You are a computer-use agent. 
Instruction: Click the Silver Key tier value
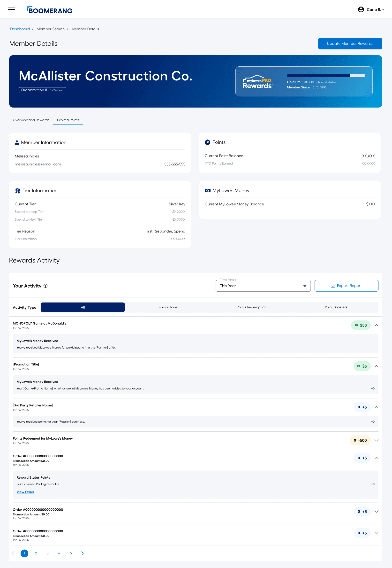click(x=177, y=204)
